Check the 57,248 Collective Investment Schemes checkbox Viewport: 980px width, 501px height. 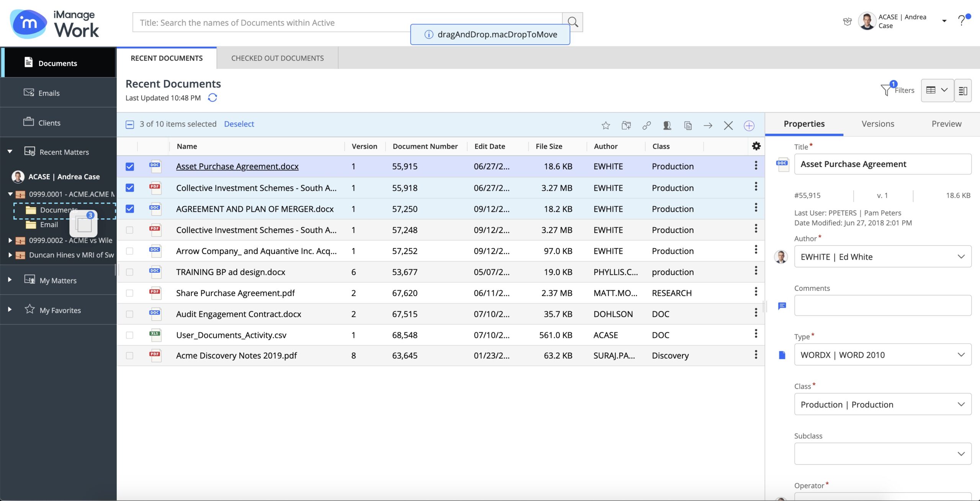tap(130, 230)
